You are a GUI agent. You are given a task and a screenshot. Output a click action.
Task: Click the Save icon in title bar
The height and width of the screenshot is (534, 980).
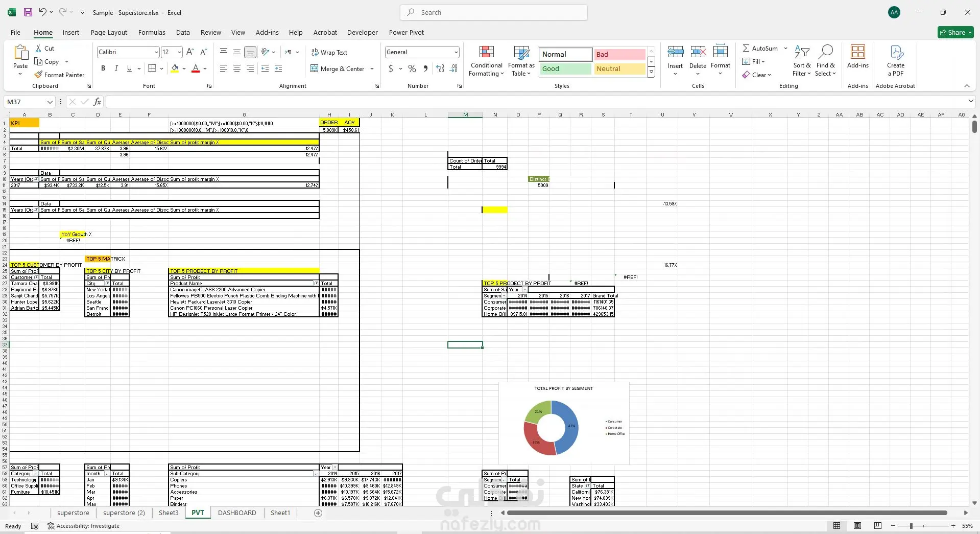28,12
